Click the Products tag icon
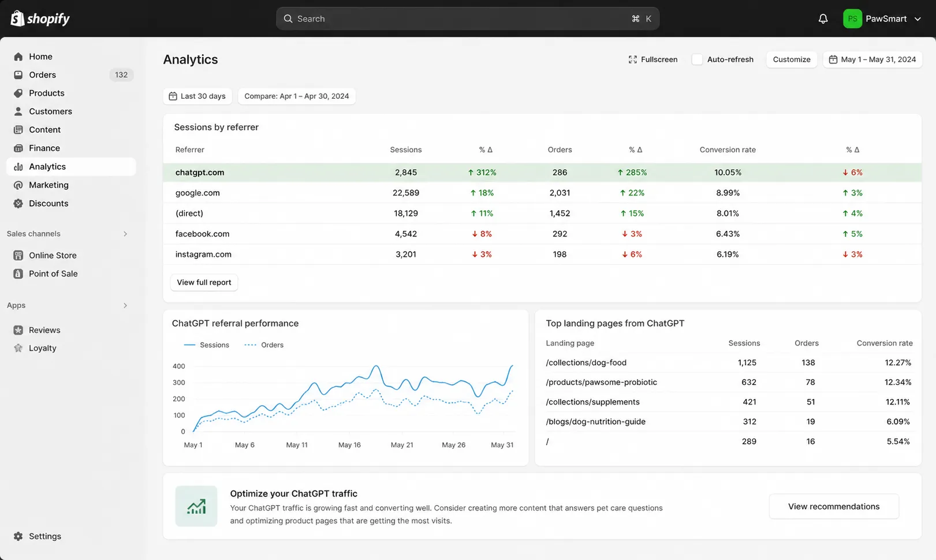 click(x=18, y=93)
